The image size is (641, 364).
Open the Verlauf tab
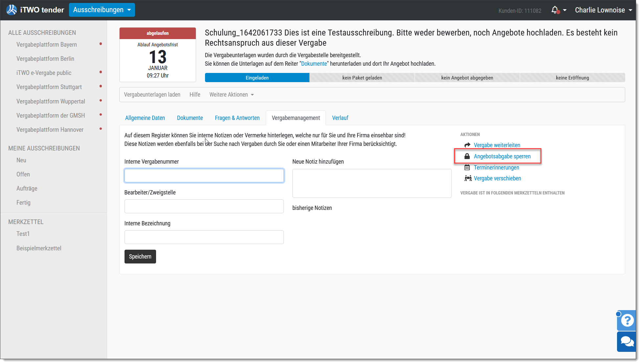pyautogui.click(x=340, y=118)
